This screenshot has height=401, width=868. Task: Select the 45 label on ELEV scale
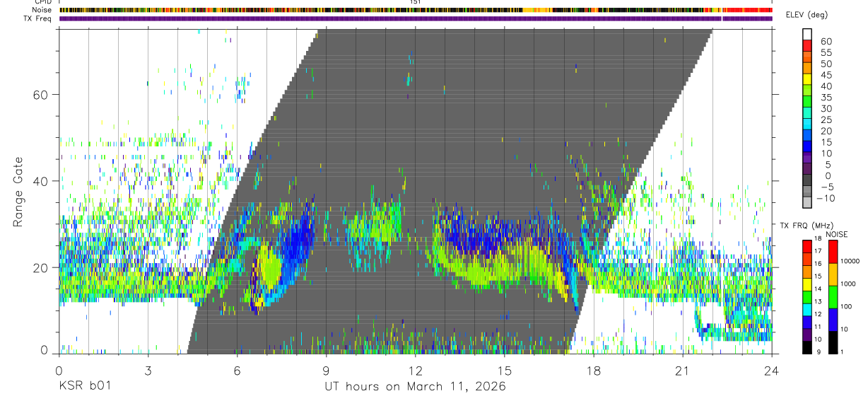pyautogui.click(x=826, y=76)
